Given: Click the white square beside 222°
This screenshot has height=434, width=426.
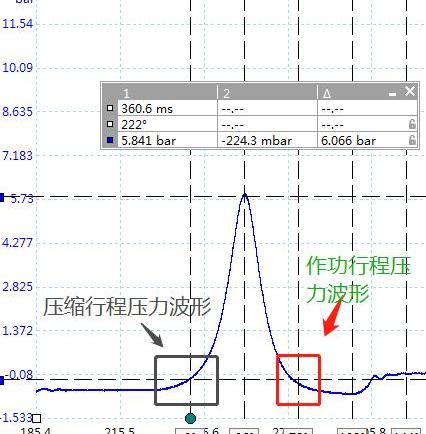Looking at the screenshot, I should [110, 124].
